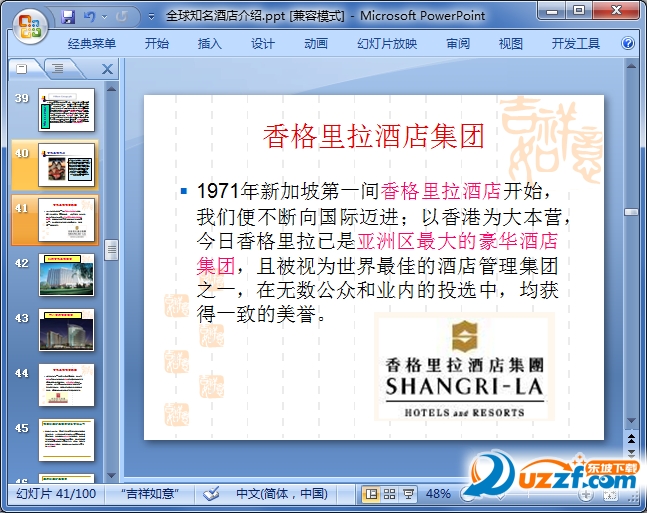The height and width of the screenshot is (513, 647).
Task: Click main editor scroll down arrow
Action: pos(631,421)
